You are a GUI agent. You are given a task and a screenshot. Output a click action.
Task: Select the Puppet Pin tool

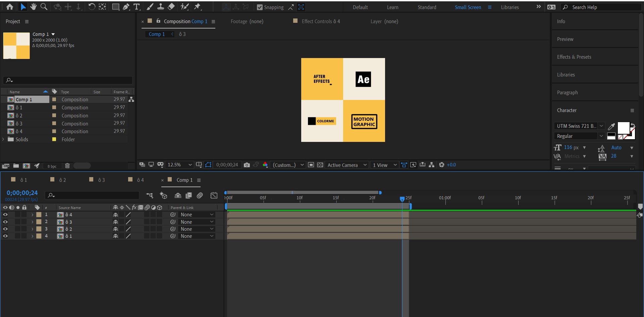click(197, 7)
